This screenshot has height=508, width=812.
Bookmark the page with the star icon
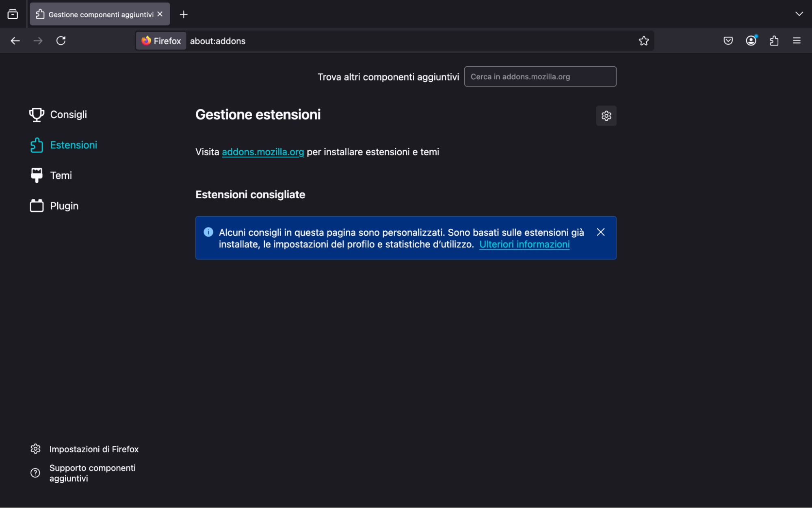coord(643,41)
